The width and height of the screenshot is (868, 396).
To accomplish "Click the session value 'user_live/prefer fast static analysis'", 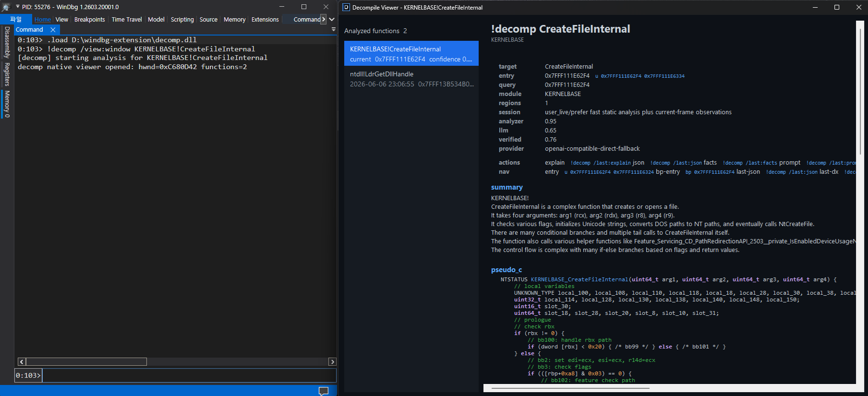I will point(638,112).
